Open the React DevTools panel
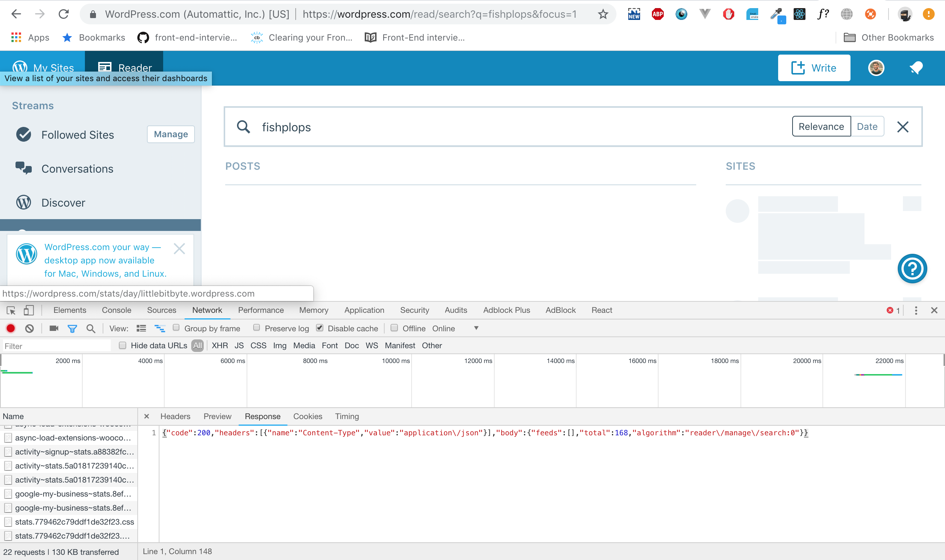 pos(602,310)
